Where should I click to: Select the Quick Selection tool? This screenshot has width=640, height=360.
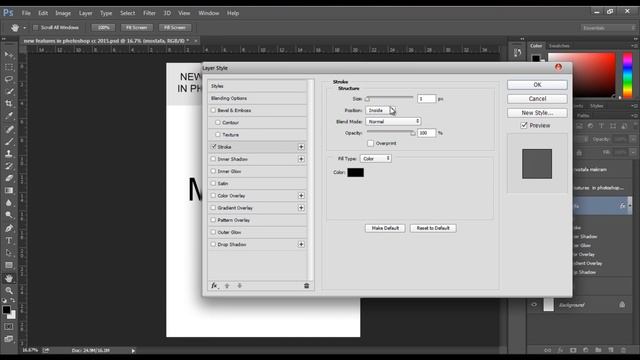click(9, 91)
